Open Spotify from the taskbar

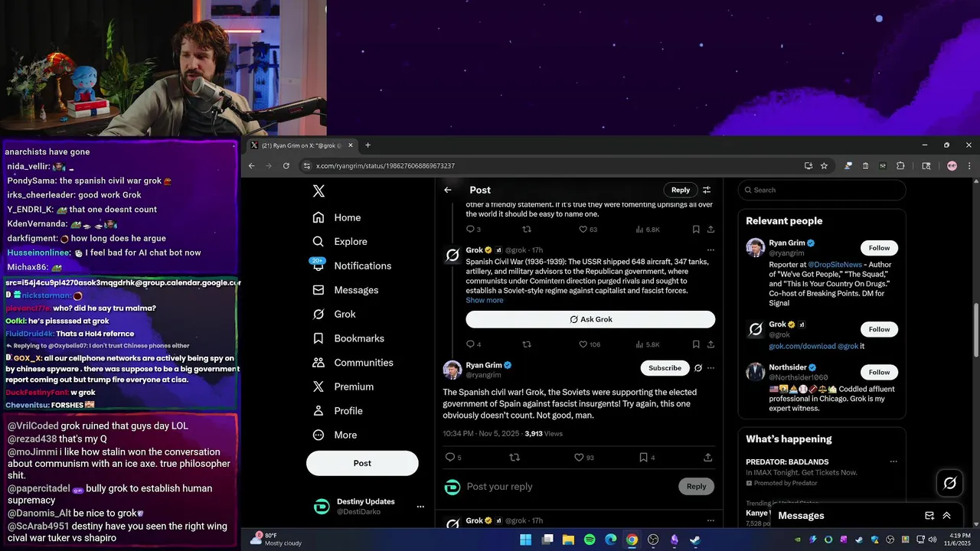coord(590,540)
